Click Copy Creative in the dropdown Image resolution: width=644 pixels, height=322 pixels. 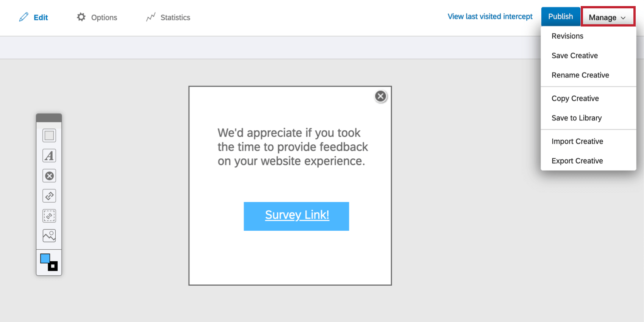575,98
